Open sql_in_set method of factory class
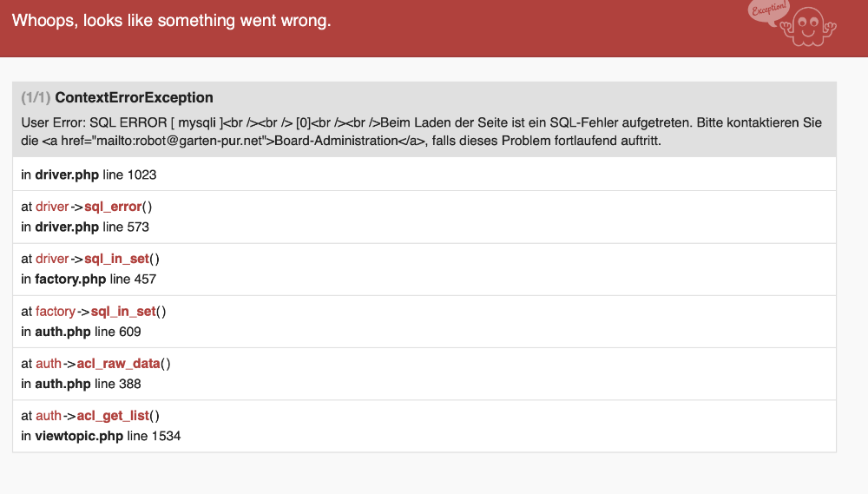Screen dimensions: 868x494 point(124,311)
